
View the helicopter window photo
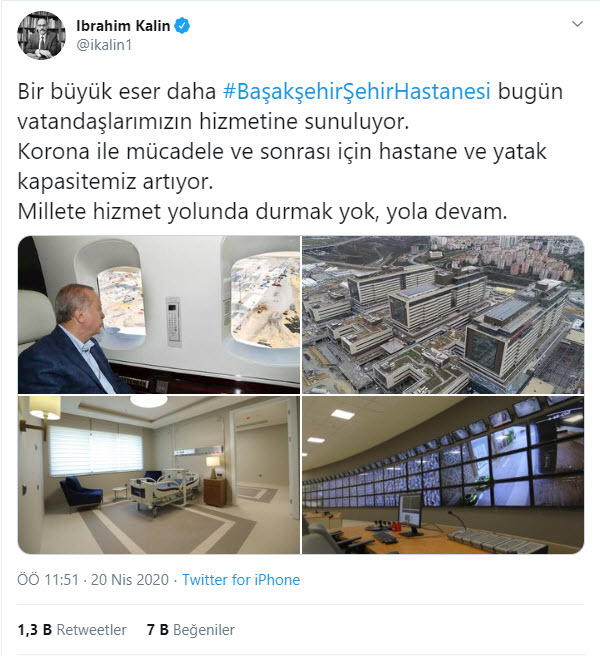tap(159, 315)
